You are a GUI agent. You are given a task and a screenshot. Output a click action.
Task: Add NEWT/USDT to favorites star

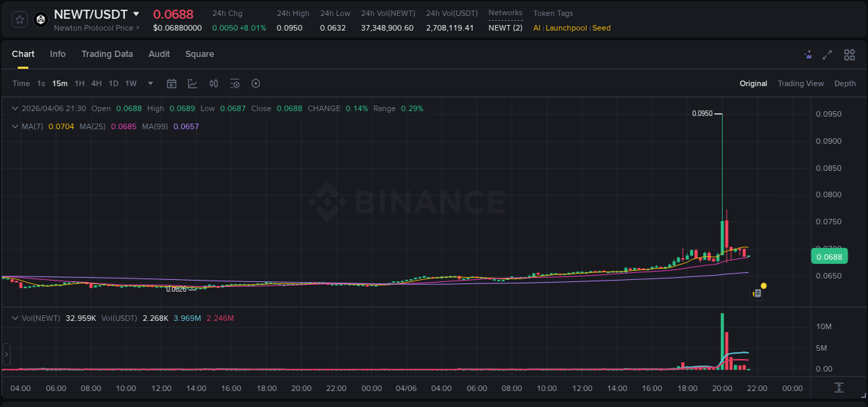(19, 19)
